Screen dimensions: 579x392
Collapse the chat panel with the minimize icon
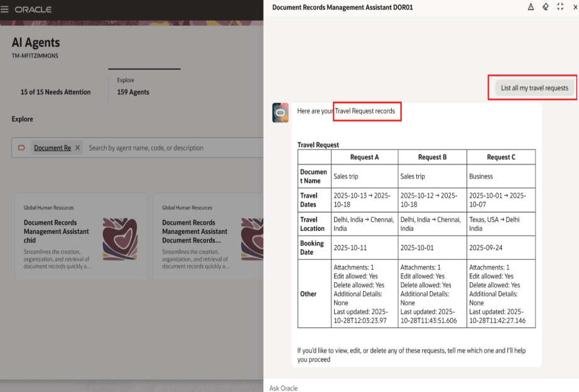coord(560,7)
